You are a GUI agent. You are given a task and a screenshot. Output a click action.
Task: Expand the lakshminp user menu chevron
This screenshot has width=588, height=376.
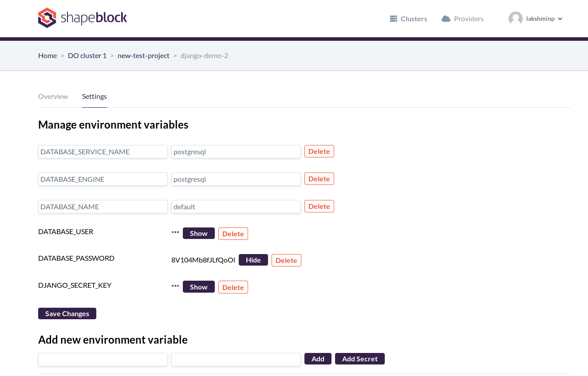pos(560,19)
